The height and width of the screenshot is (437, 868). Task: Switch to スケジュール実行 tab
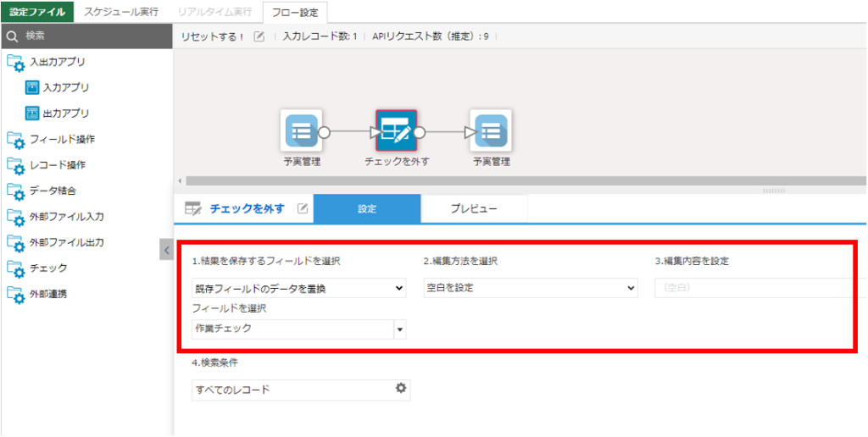pos(120,12)
